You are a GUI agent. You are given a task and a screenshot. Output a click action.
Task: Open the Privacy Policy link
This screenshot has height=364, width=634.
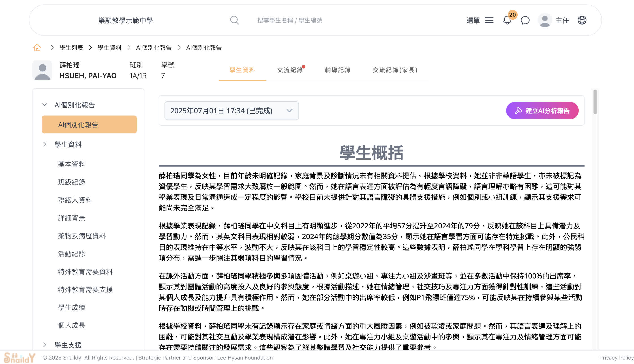coord(616,358)
